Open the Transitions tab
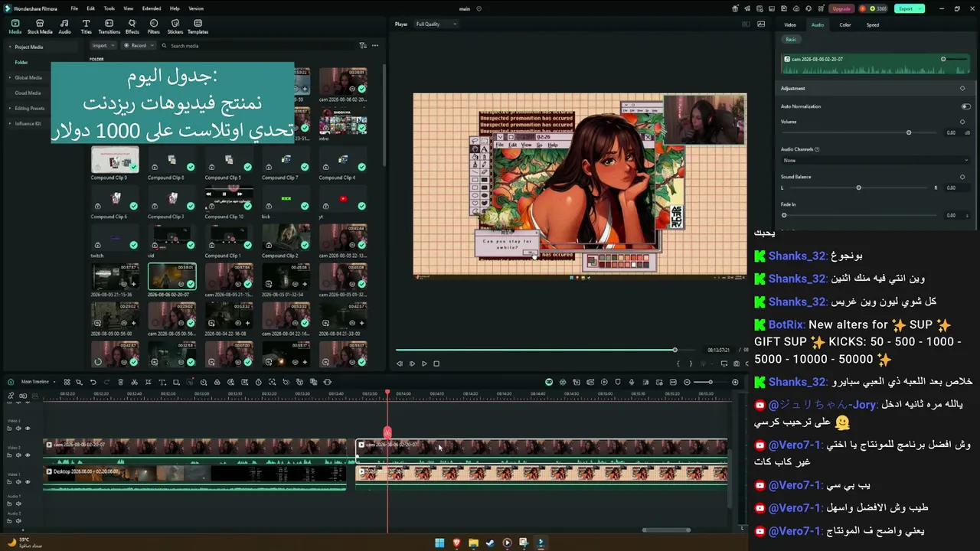This screenshot has height=551, width=980. pos(109,27)
